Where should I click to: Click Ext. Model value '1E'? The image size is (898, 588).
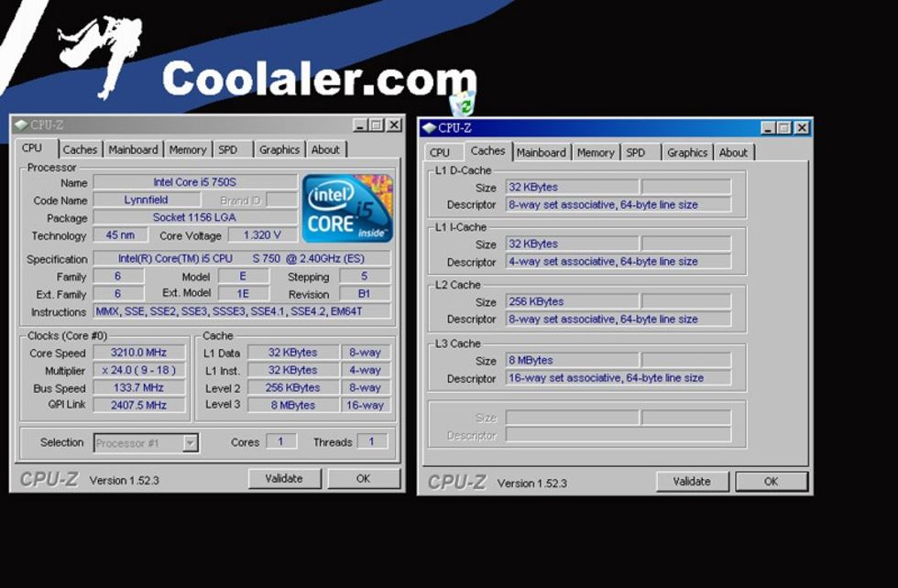click(x=243, y=294)
